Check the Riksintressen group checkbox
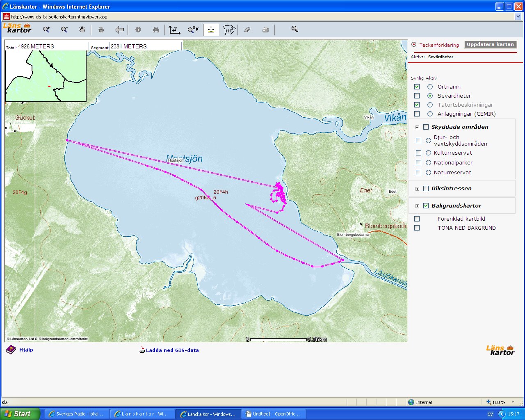 [x=426, y=189]
